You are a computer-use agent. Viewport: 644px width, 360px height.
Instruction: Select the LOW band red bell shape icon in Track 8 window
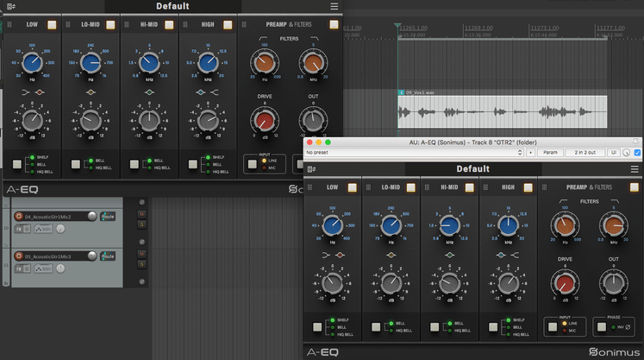coord(340,255)
